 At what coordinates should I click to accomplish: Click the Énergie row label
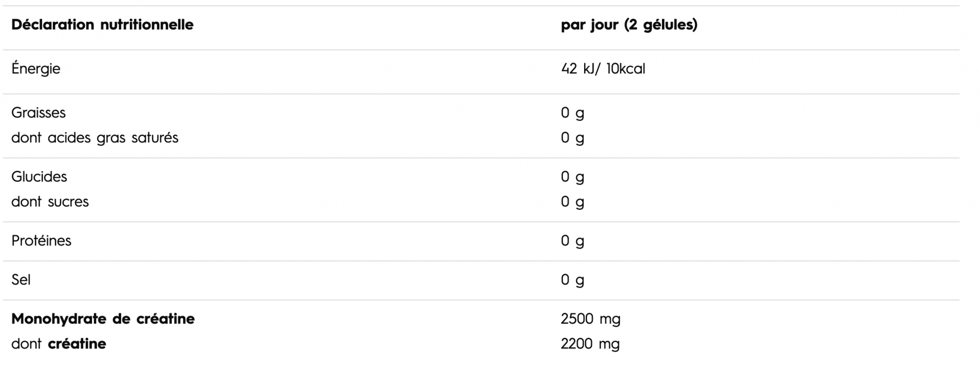(x=36, y=69)
